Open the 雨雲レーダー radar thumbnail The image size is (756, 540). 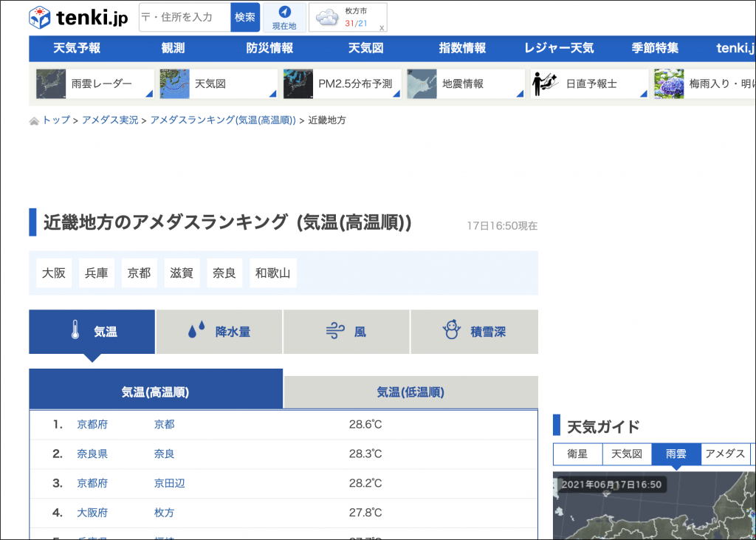(51, 84)
